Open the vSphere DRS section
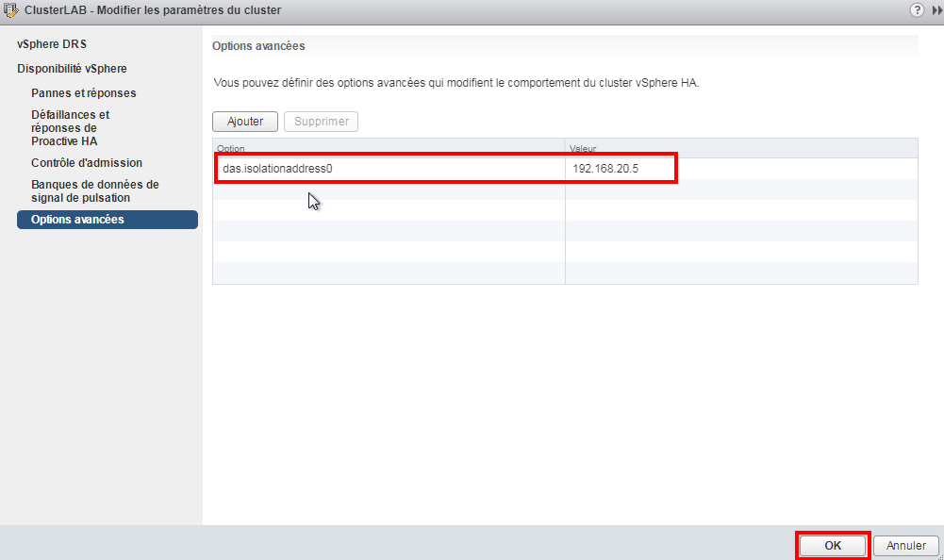 point(52,44)
